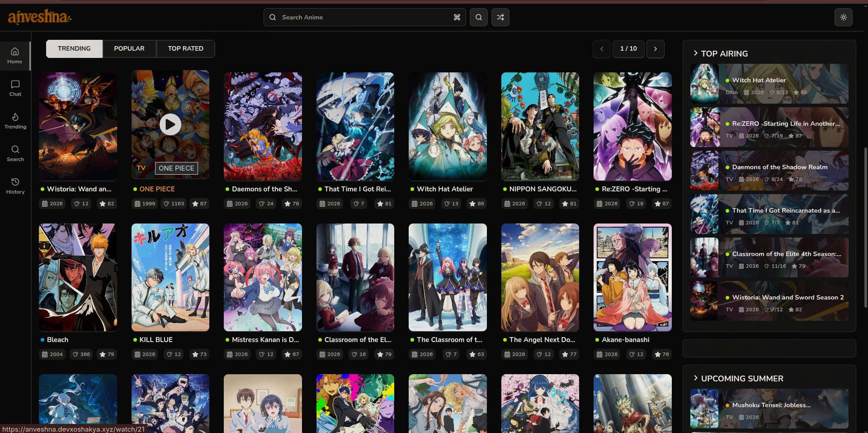This screenshot has width=868, height=433.
Task: Click the 366 episodes badge under Bleach
Action: click(81, 354)
